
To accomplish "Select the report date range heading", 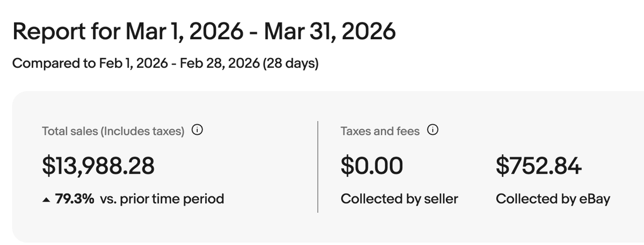I will point(204,32).
